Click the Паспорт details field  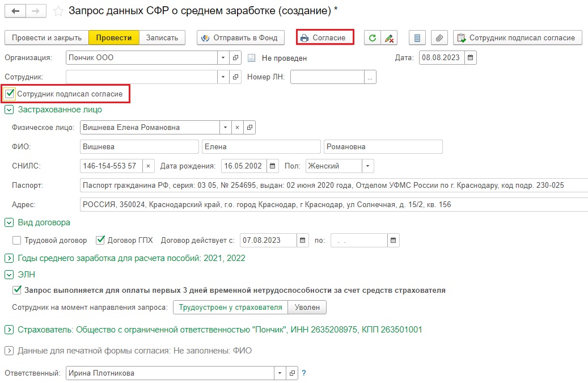[x=334, y=186]
